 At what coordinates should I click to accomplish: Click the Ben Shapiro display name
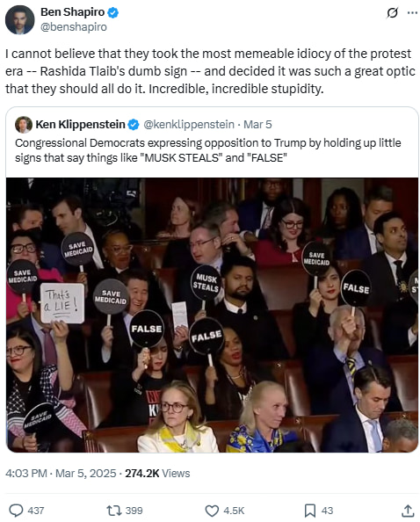[73, 12]
